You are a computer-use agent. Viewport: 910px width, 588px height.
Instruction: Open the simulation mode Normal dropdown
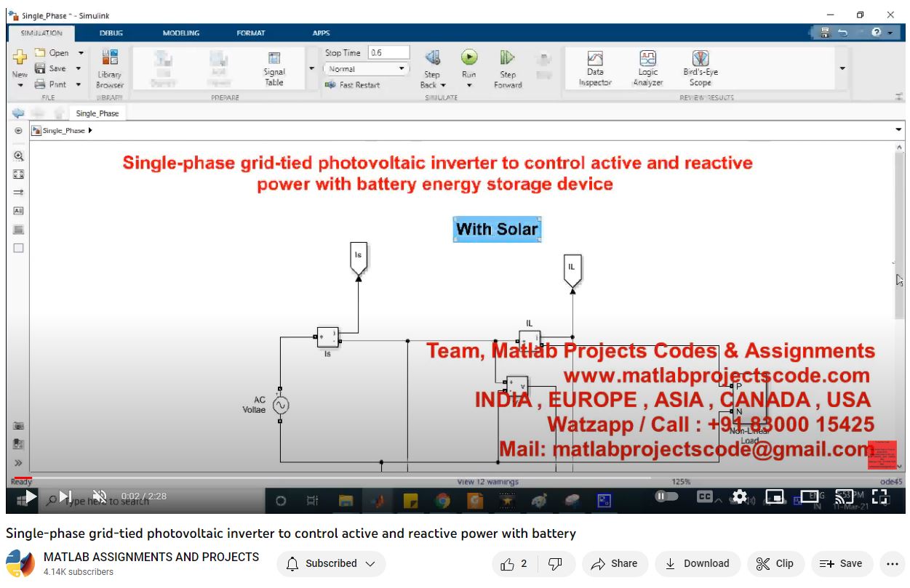366,69
